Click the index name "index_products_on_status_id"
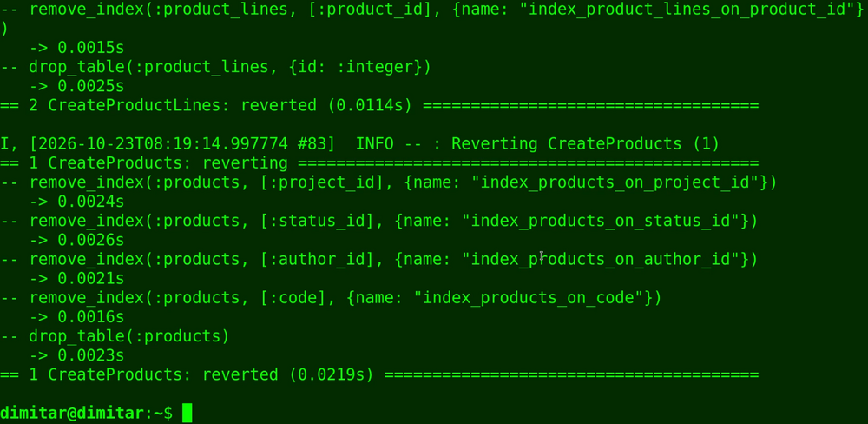 pos(600,222)
